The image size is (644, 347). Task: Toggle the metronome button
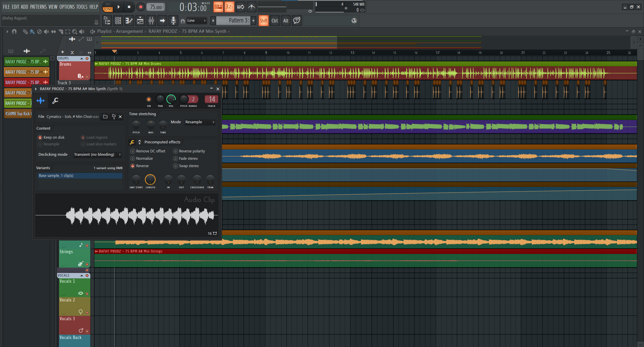252,7
